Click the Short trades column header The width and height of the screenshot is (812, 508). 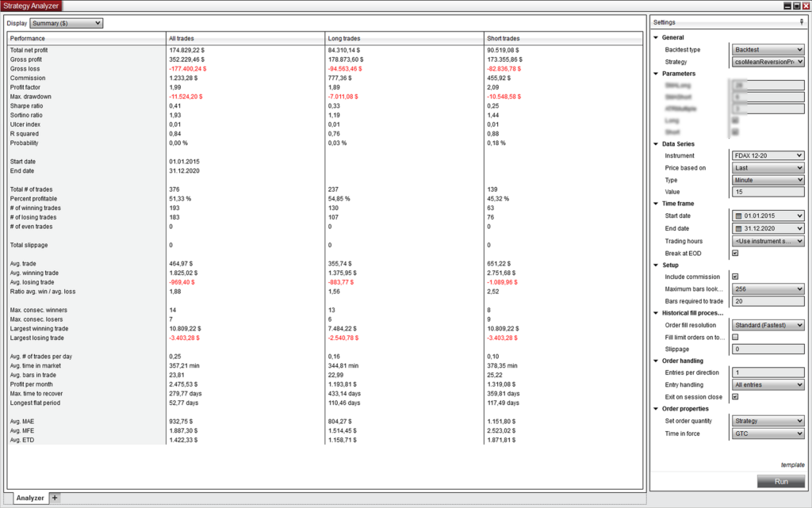coord(564,38)
